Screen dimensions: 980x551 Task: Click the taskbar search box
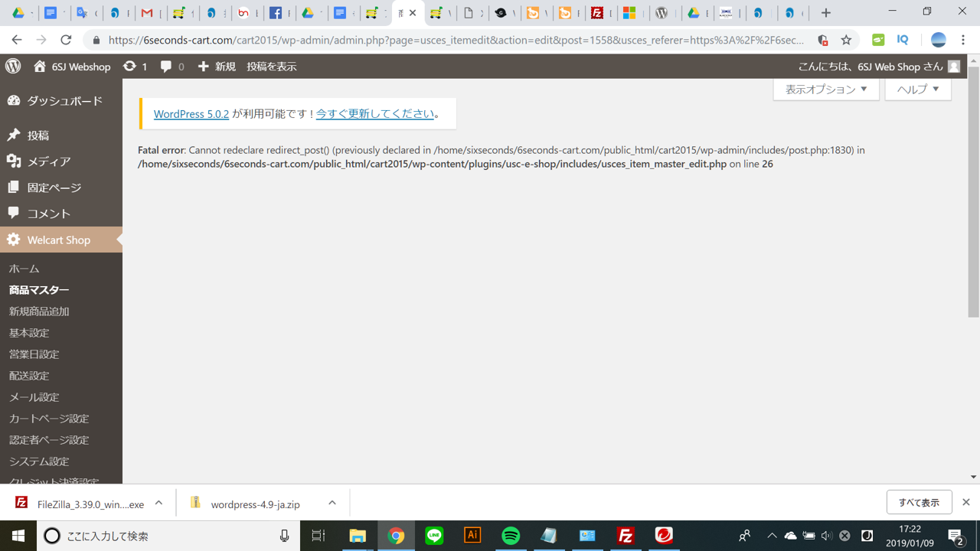168,536
